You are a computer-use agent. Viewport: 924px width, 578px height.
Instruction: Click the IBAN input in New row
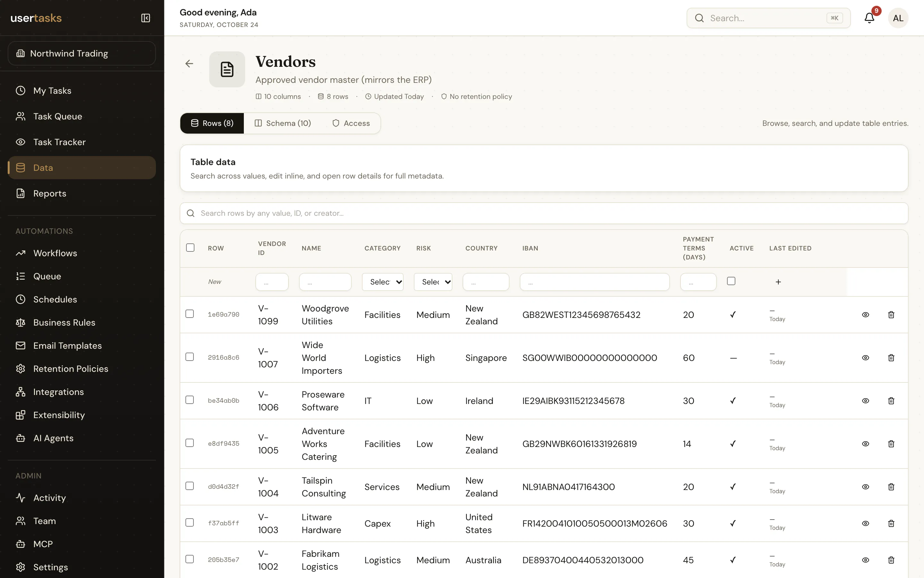595,282
